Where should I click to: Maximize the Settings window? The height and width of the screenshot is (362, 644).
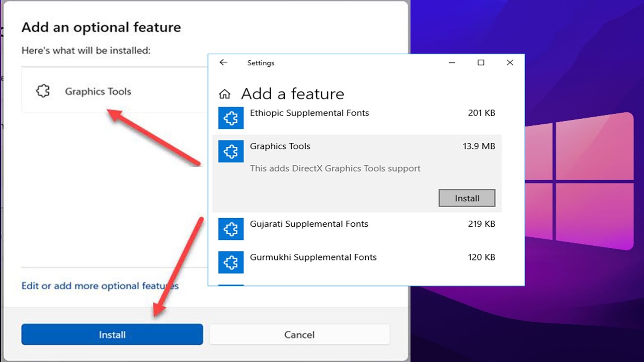pyautogui.click(x=481, y=63)
